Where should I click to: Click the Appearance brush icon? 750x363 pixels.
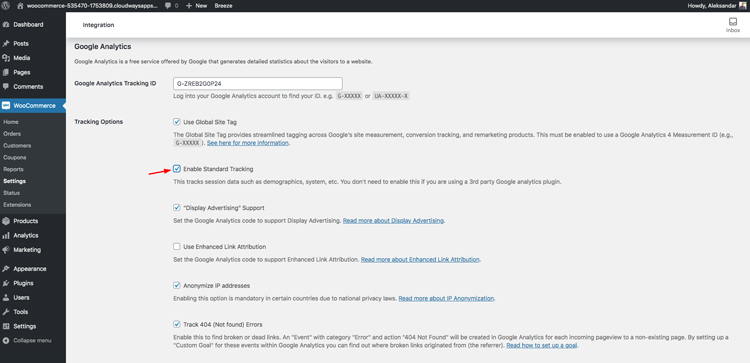coord(6,269)
